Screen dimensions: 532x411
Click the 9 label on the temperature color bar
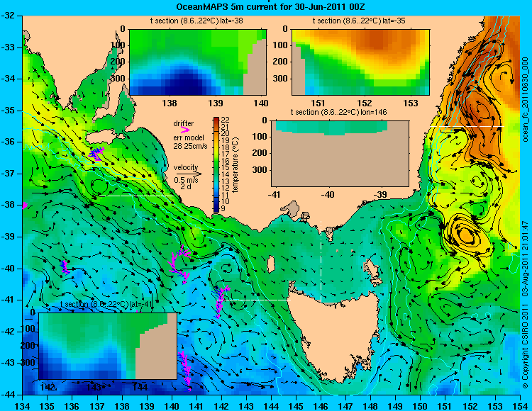coord(223,209)
